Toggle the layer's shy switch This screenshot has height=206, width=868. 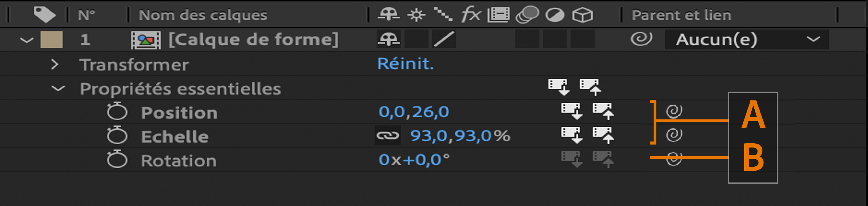tap(389, 39)
